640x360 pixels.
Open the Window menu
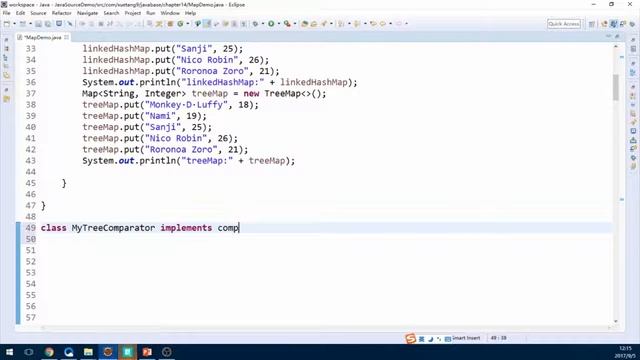pyautogui.click(x=170, y=13)
